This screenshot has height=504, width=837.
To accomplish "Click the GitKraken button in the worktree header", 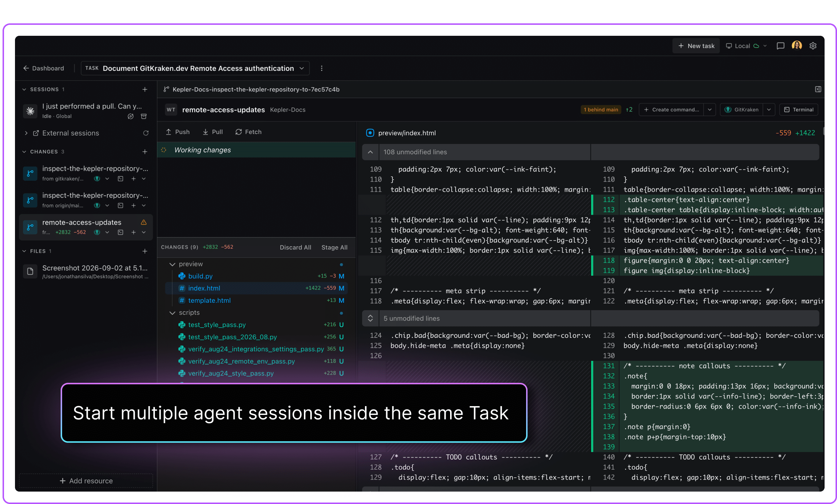I will [742, 110].
